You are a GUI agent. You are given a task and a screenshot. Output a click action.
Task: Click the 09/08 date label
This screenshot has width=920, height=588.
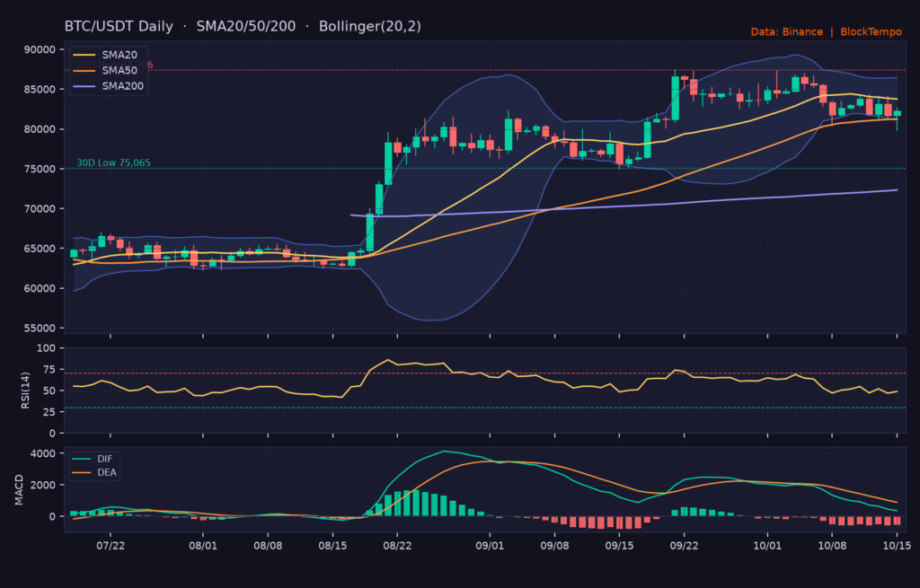pyautogui.click(x=554, y=546)
